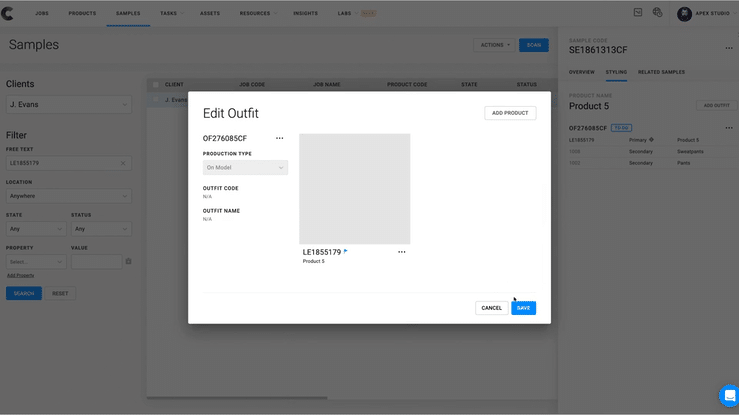The image size is (739, 415).
Task: Click the Apex Studio user avatar
Action: click(x=684, y=14)
